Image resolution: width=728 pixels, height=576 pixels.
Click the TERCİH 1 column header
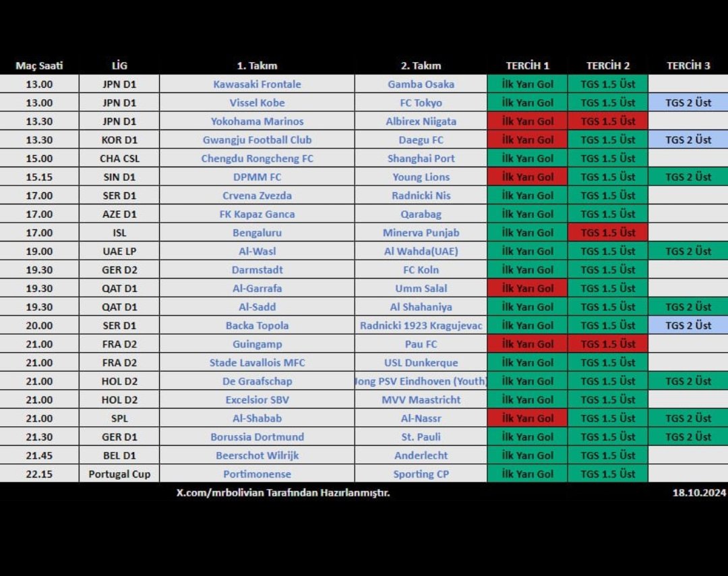(x=527, y=65)
